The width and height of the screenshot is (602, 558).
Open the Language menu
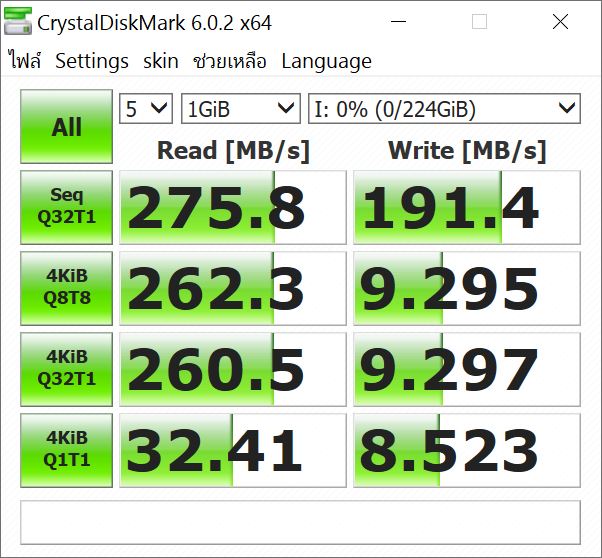(326, 61)
